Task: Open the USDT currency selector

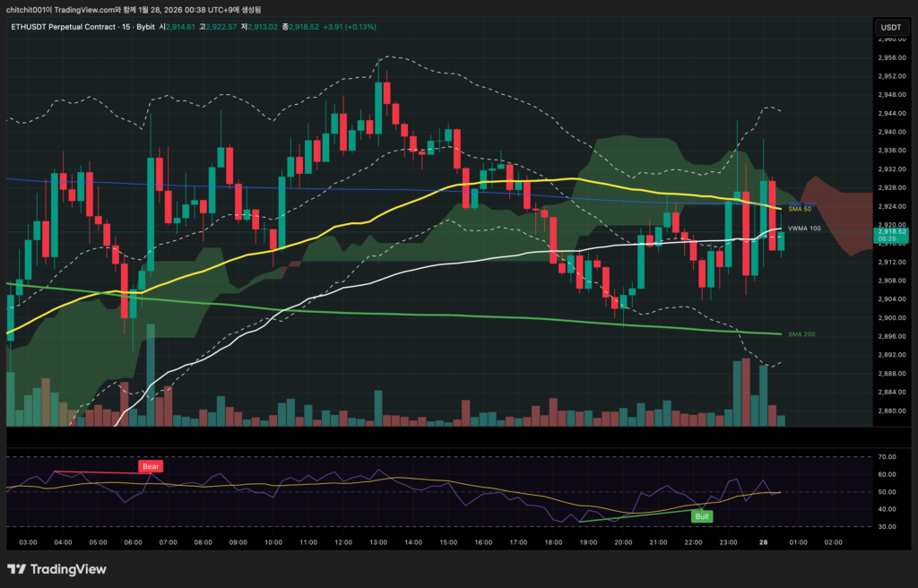Action: point(891,27)
